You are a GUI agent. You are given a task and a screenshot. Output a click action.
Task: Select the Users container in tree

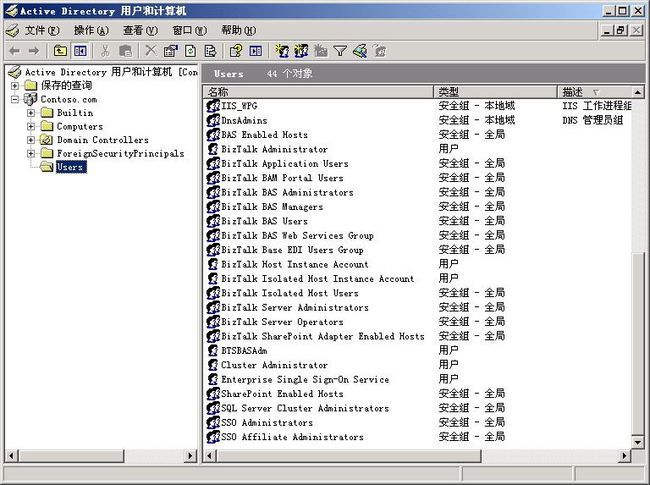[71, 167]
